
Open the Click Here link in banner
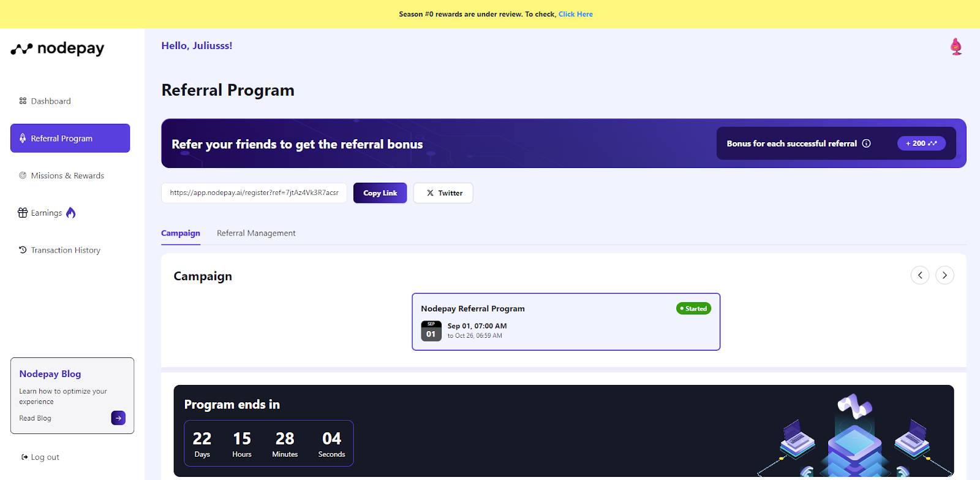point(575,14)
